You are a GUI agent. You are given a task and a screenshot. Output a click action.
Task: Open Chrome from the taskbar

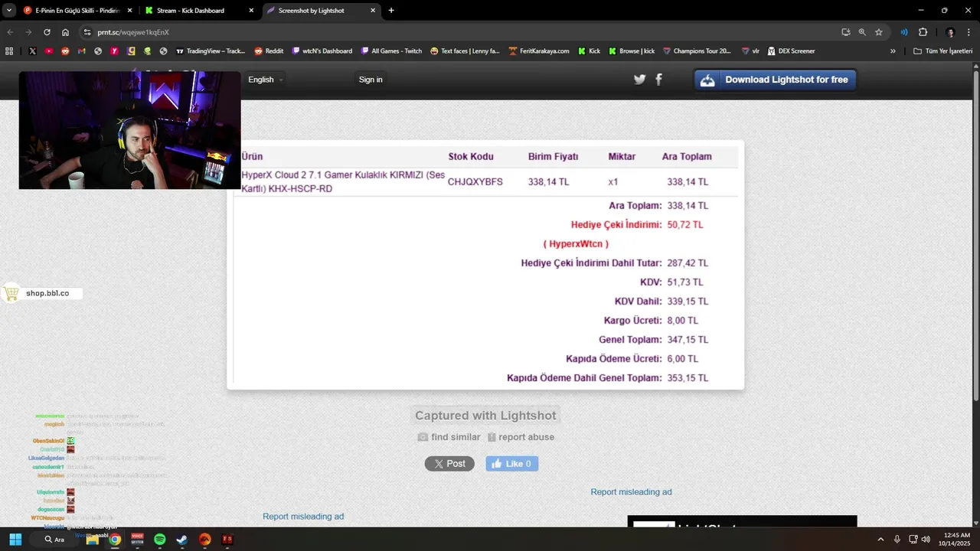click(x=114, y=540)
